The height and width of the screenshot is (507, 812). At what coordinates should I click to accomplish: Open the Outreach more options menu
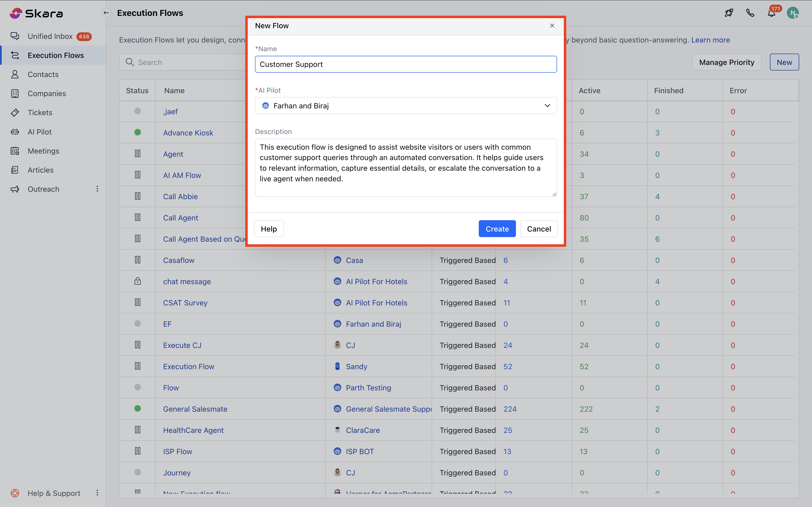pos(97,189)
